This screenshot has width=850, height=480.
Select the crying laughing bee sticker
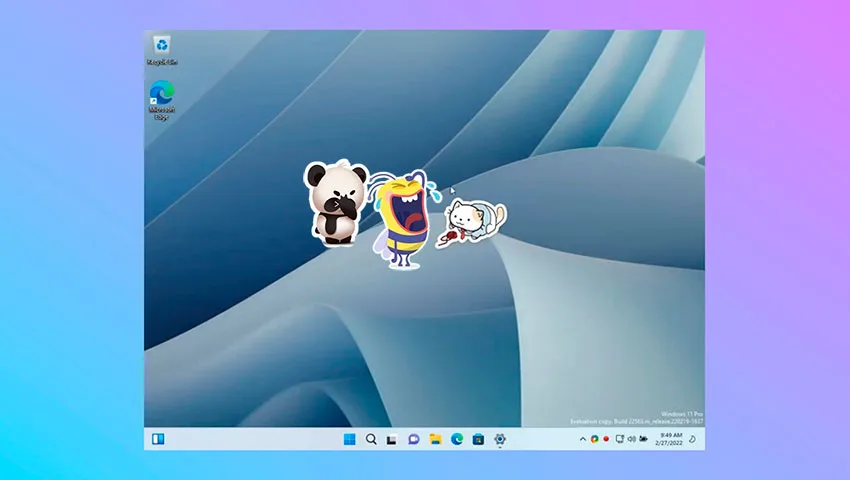(x=404, y=219)
